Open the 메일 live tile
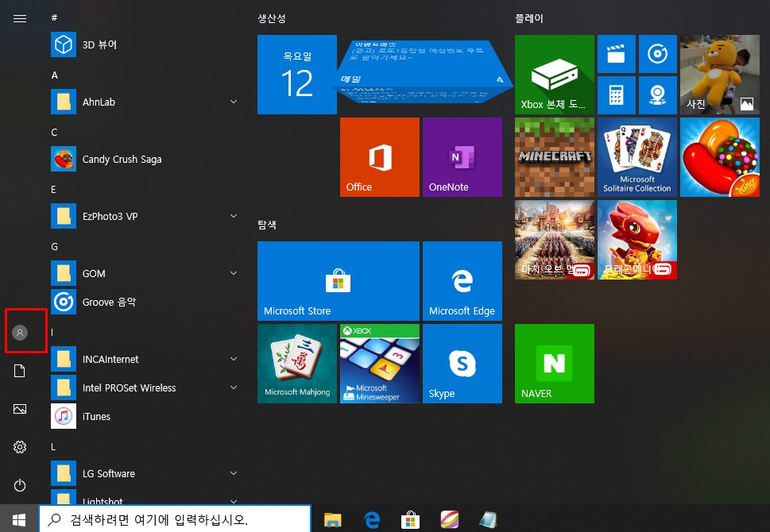770x532 pixels. tap(421, 72)
